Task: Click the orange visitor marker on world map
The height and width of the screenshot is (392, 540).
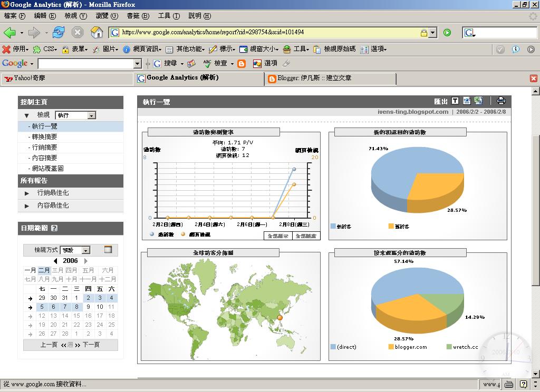Action: (x=279, y=318)
